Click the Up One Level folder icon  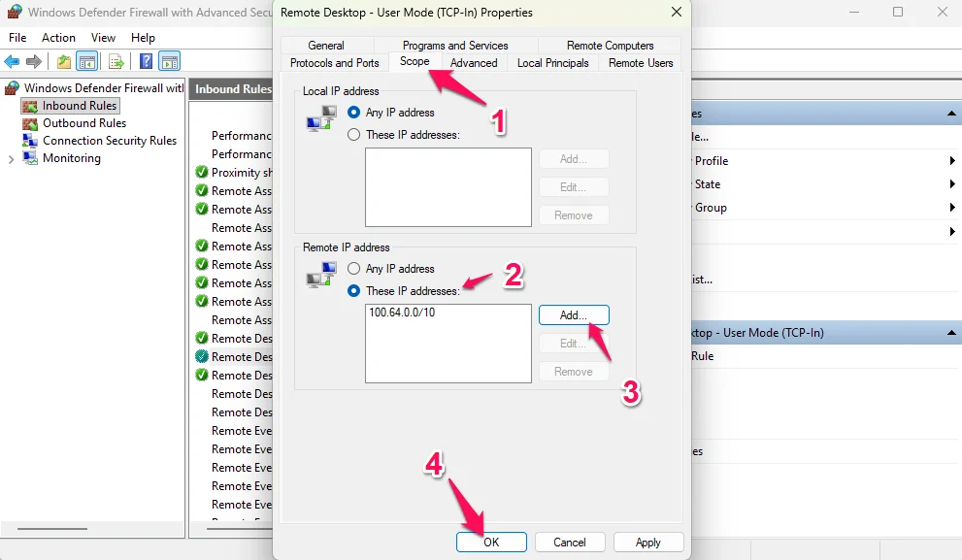pyautogui.click(x=63, y=61)
